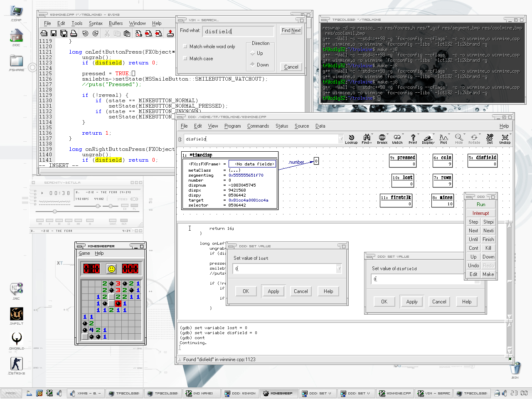Click the Find Next button
The image size is (532, 399).
291,30
